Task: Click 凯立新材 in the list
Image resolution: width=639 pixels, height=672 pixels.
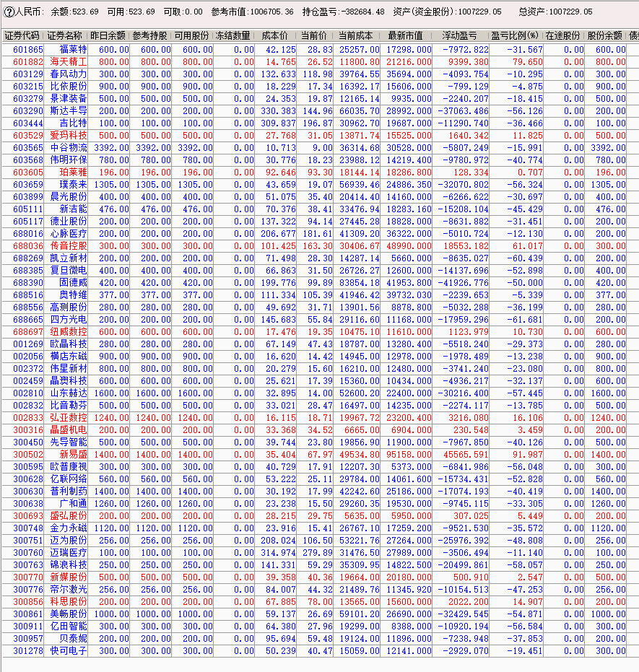Action: point(68,258)
